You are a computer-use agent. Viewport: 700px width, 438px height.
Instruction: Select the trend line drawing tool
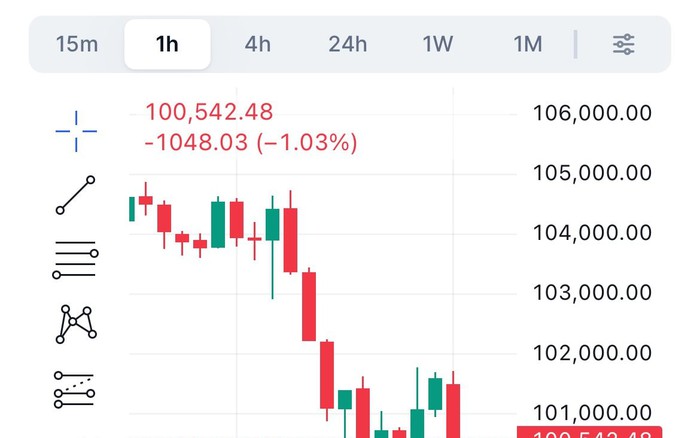[x=76, y=195]
